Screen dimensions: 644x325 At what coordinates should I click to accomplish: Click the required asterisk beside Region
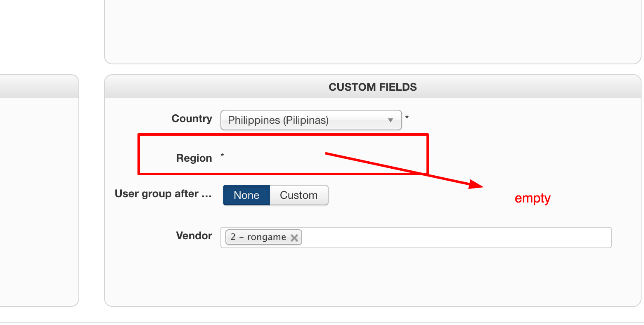(223, 155)
